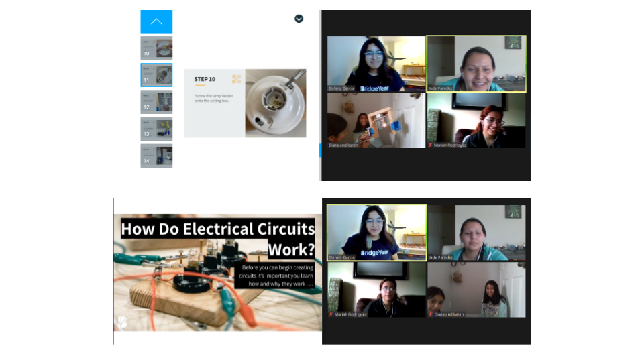Choose slide thumbnail 13
644x362 pixels.
pyautogui.click(x=156, y=129)
